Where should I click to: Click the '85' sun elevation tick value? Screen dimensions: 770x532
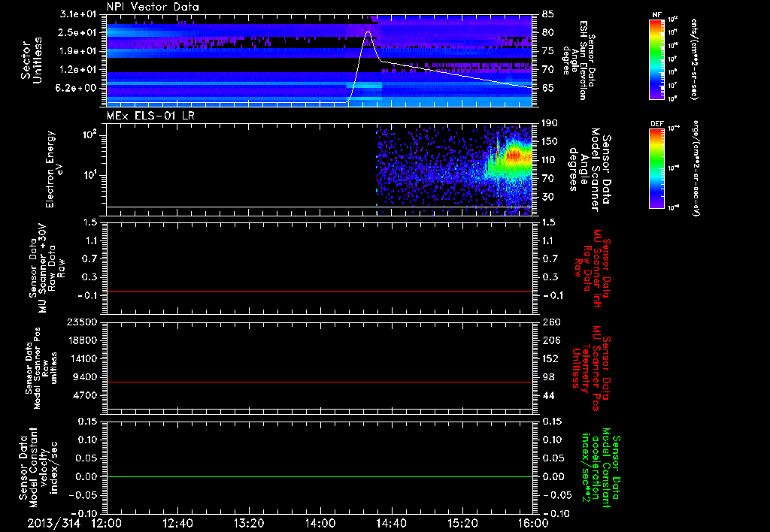pyautogui.click(x=548, y=14)
